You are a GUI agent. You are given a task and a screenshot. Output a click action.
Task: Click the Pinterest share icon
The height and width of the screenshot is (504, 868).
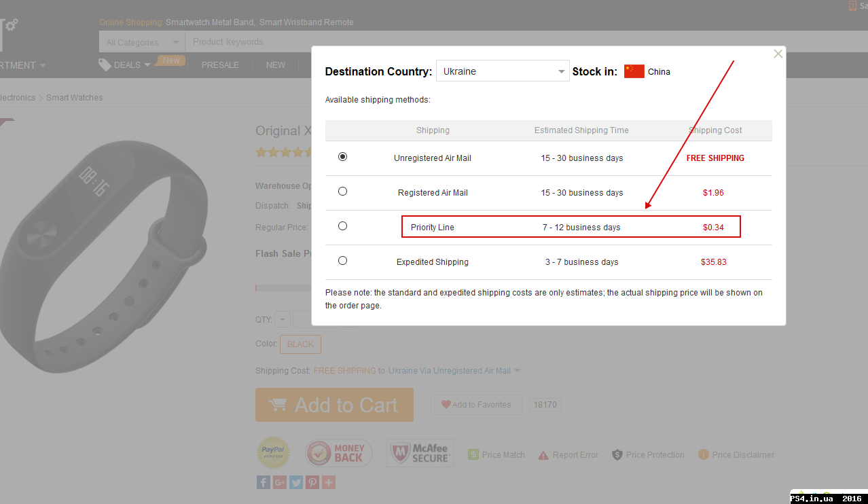[x=312, y=482]
